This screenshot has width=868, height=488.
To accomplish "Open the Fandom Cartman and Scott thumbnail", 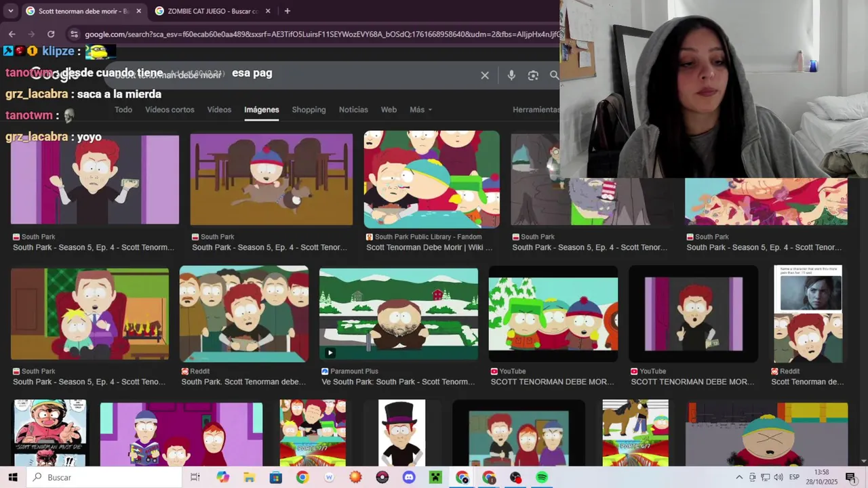I will pos(432,180).
